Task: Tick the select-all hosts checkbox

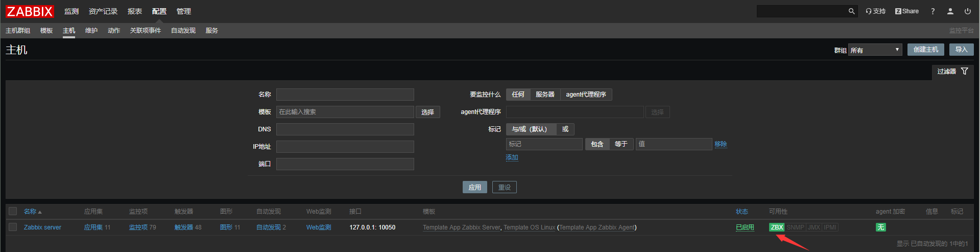Action: click(x=13, y=211)
